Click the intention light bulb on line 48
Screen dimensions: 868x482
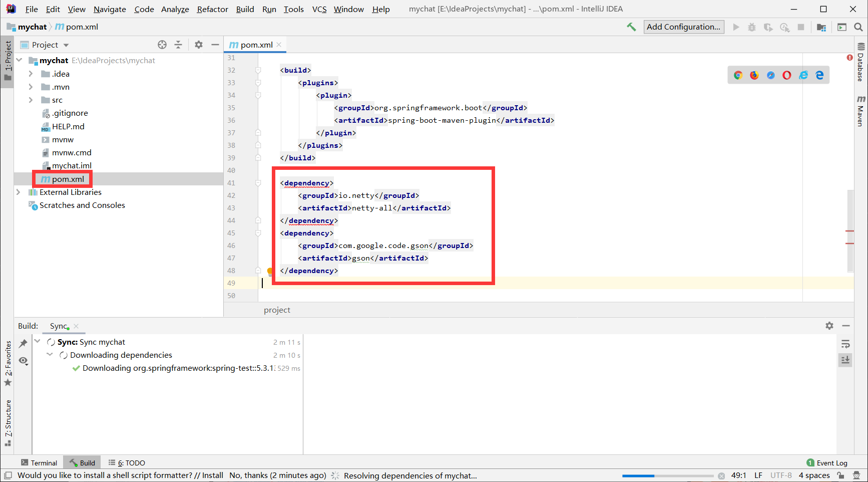(x=270, y=272)
